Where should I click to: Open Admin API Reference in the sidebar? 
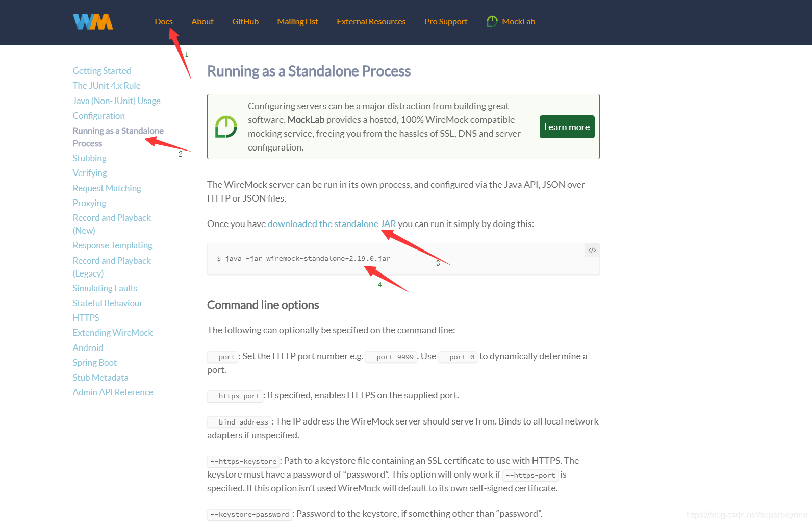click(x=113, y=392)
